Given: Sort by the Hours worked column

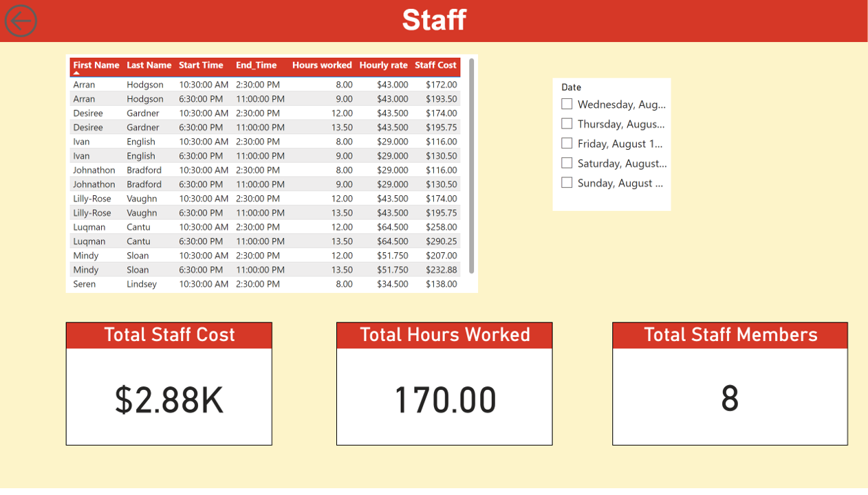Looking at the screenshot, I should coord(321,65).
